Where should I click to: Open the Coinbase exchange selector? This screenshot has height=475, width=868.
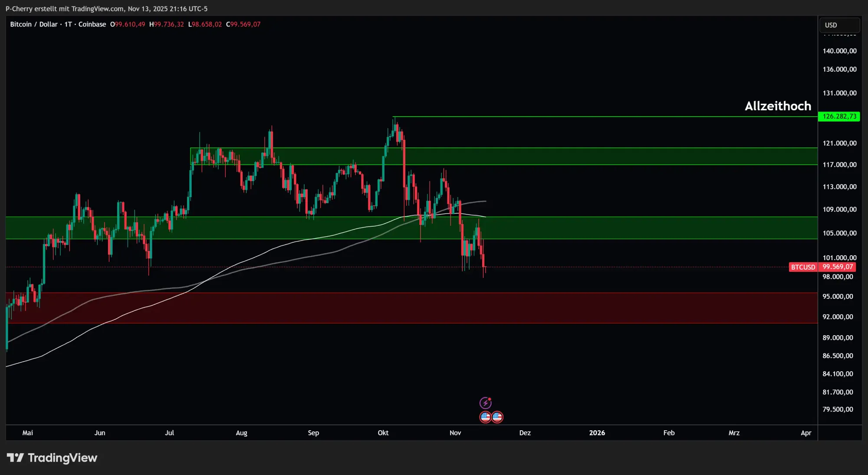tap(92, 24)
